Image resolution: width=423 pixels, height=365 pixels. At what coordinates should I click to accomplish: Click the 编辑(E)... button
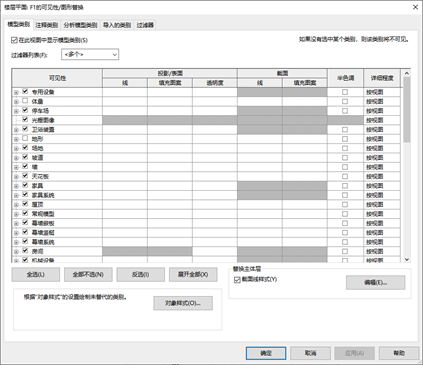coord(376,283)
